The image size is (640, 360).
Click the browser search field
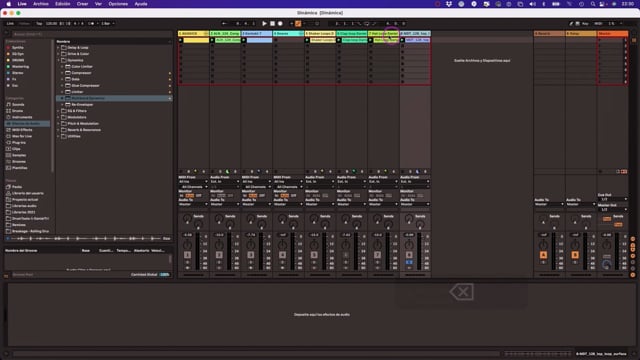pyautogui.click(x=90, y=34)
